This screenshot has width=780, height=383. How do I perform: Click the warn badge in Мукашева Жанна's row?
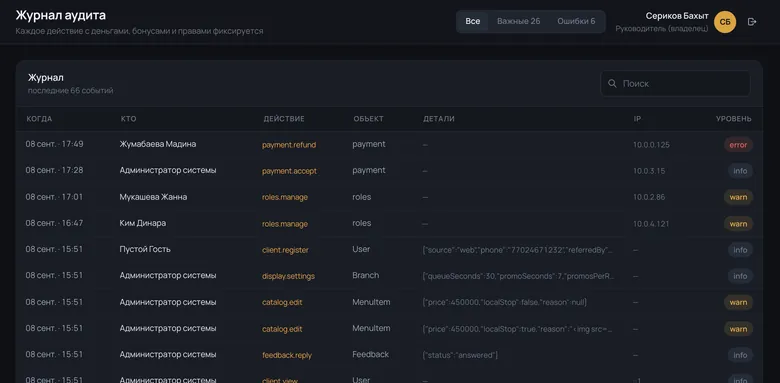[738, 197]
